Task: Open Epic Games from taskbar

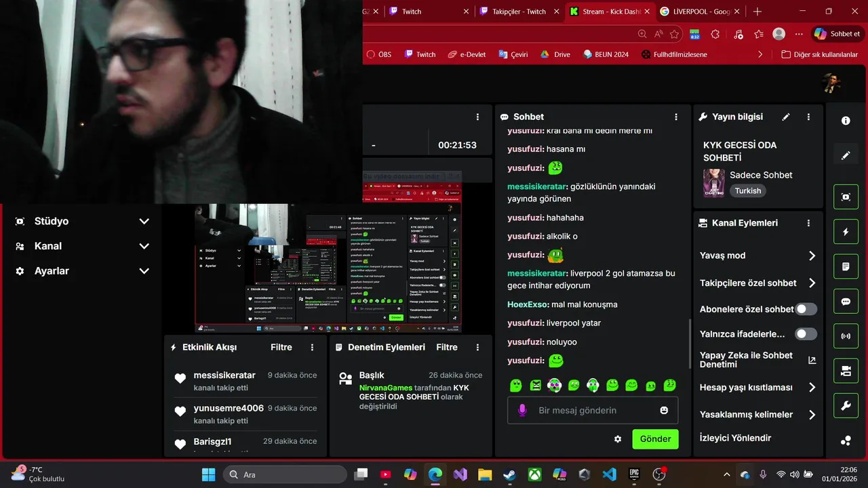Action: (633, 474)
